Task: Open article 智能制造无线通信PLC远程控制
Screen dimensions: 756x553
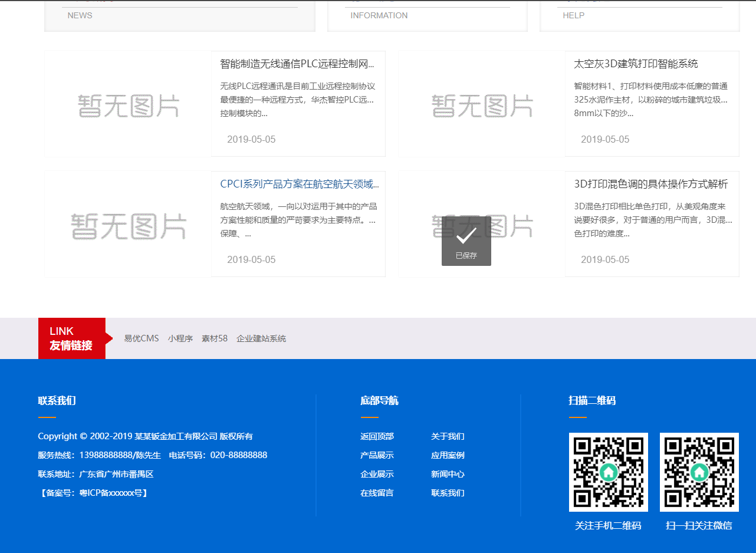Action: pos(297,64)
